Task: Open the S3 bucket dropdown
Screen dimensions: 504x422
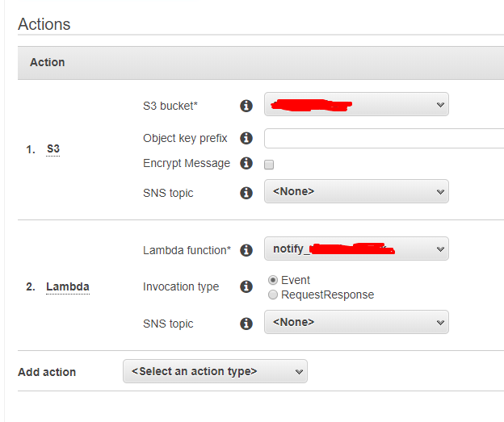Action: coord(356,104)
